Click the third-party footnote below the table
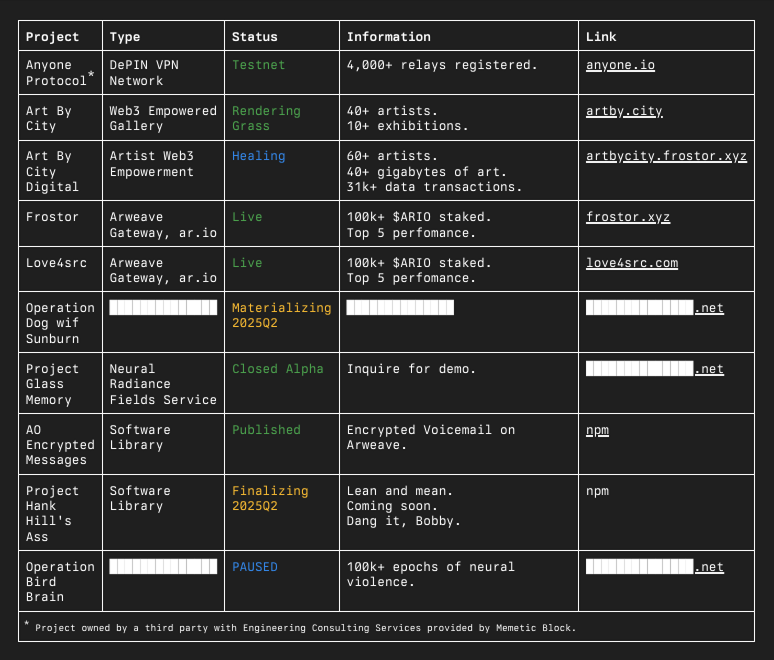Viewport: 774px width, 660px height. click(x=300, y=627)
